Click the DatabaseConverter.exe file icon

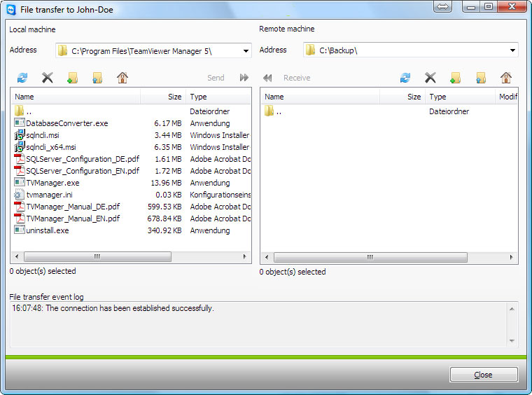tap(20, 123)
